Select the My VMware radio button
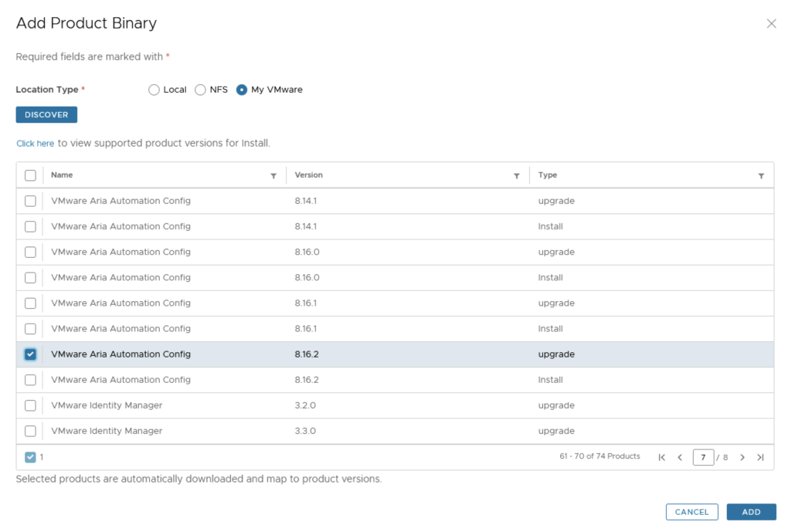Image resolution: width=791 pixels, height=532 pixels. [x=242, y=90]
